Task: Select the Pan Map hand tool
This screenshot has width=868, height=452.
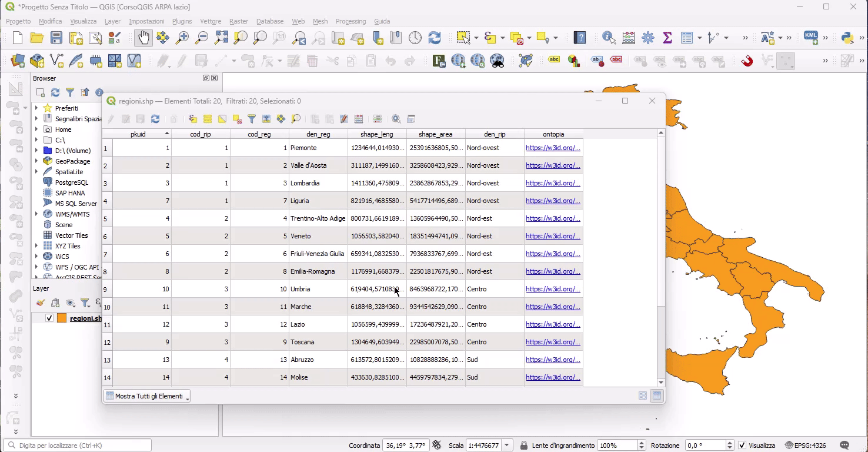Action: [x=143, y=38]
